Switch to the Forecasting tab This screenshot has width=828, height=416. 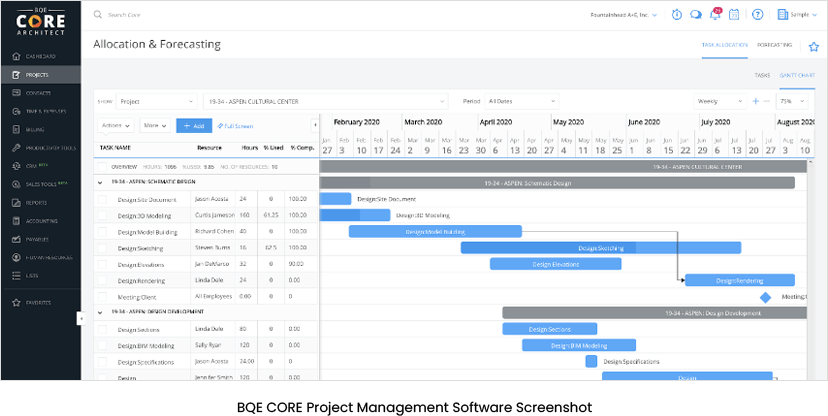tap(774, 45)
